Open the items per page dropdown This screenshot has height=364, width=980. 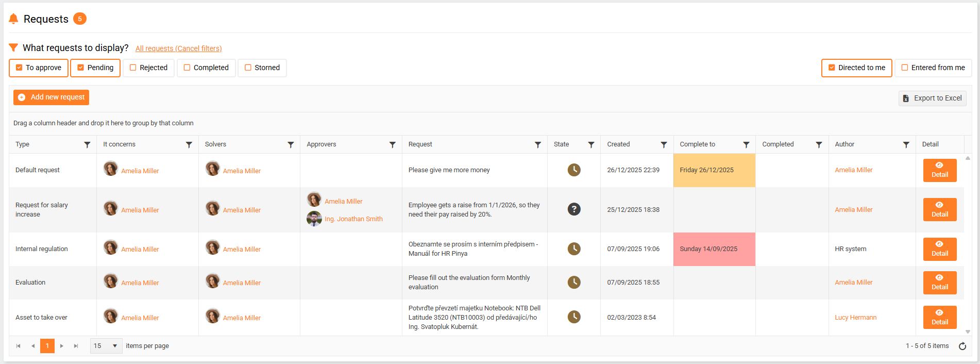(106, 346)
